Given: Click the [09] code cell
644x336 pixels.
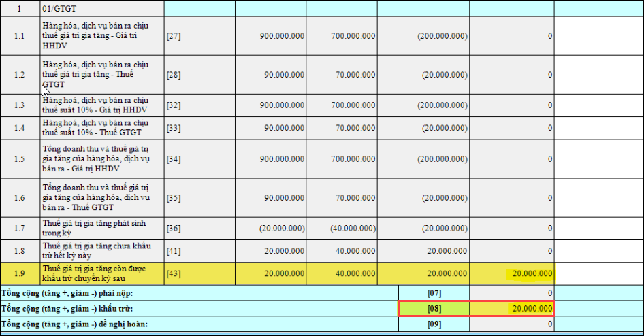Looking at the screenshot, I should [x=434, y=324].
